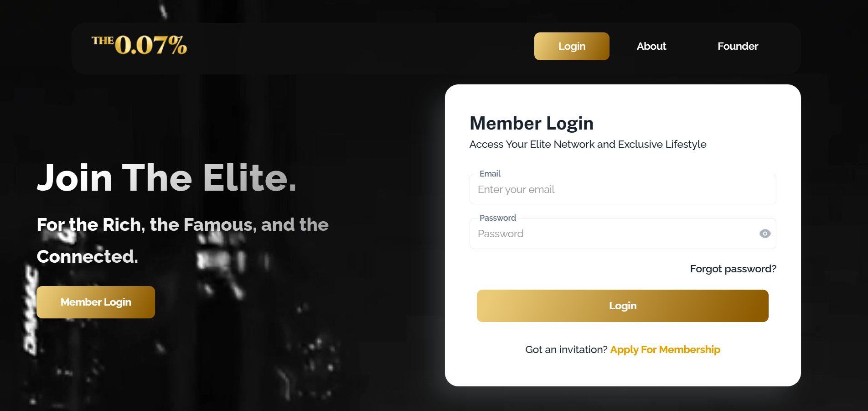Screen dimensions: 868x411
Task: Click the Got an invitation text
Action: (565, 349)
